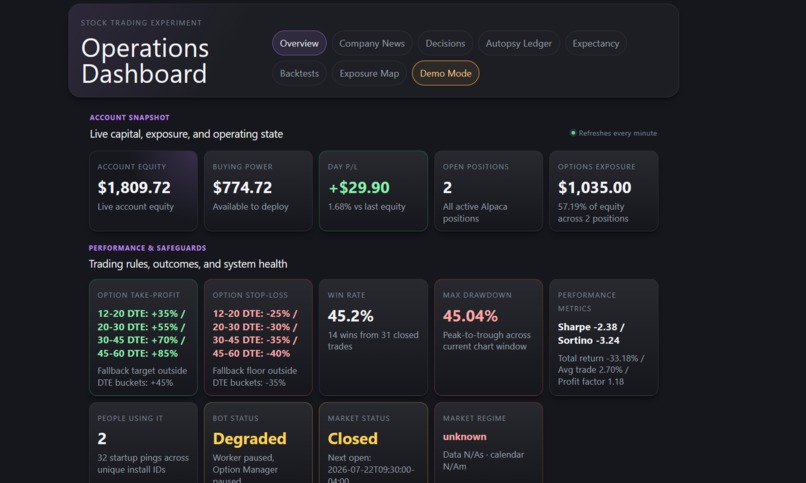Click '57.19% of equity across 2 positions'
The width and height of the screenshot is (806, 483).
tap(593, 213)
